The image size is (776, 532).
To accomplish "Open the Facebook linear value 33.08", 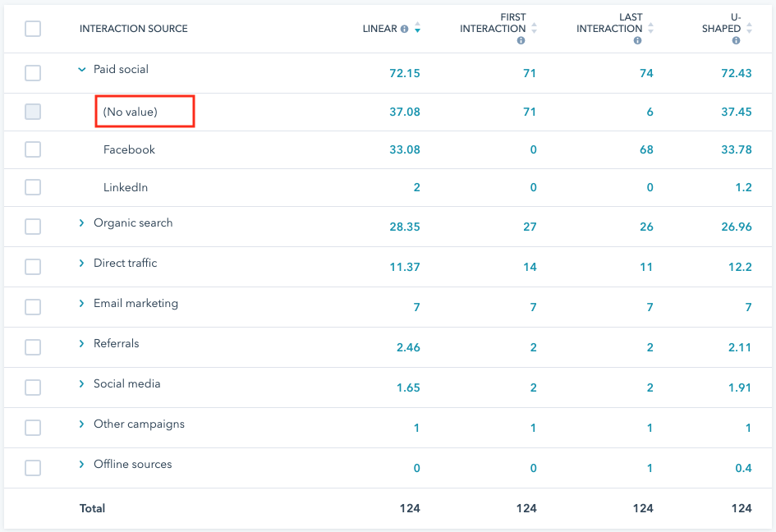I will point(404,149).
